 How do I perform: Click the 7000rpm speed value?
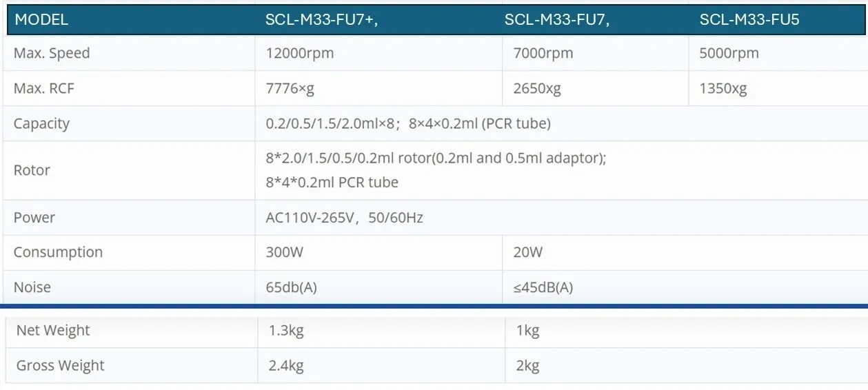pos(543,53)
